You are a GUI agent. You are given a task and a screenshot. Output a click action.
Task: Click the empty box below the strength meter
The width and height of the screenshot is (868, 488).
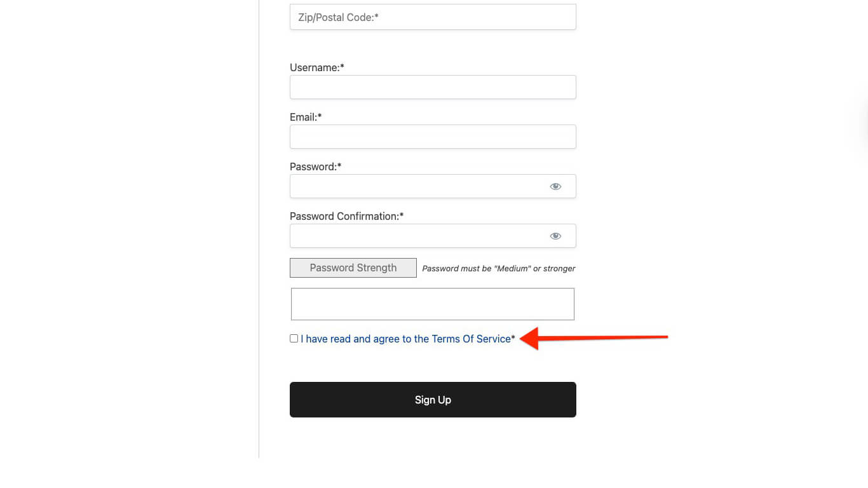(433, 304)
